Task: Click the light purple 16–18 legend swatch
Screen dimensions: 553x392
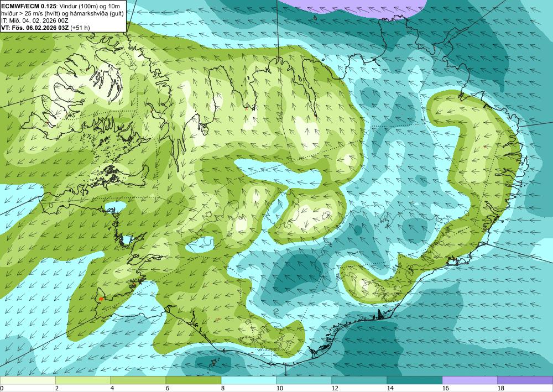Action: tap(469, 380)
